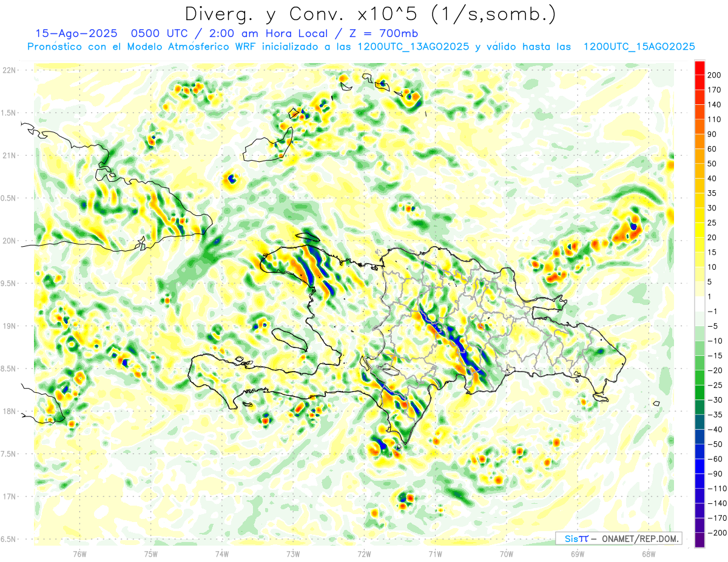Click the positive colorbar label "25"
728x562 pixels.
(x=712, y=222)
